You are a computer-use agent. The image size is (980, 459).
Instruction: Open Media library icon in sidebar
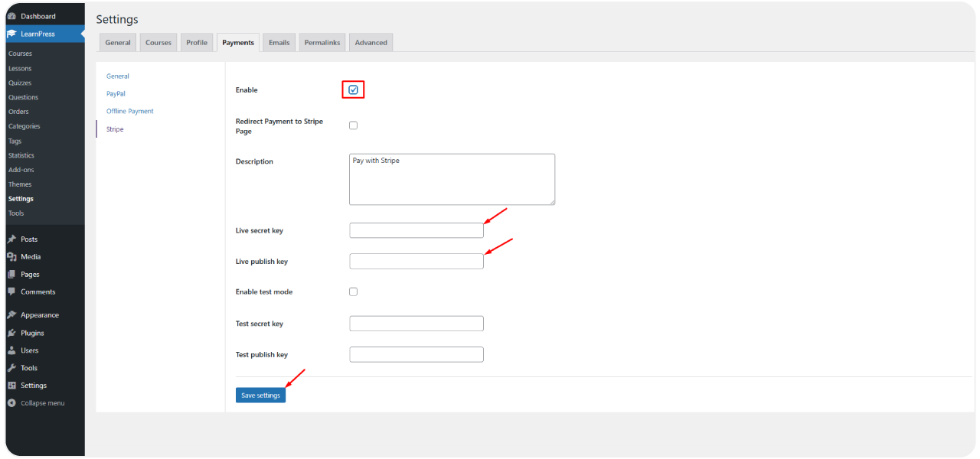(11, 257)
